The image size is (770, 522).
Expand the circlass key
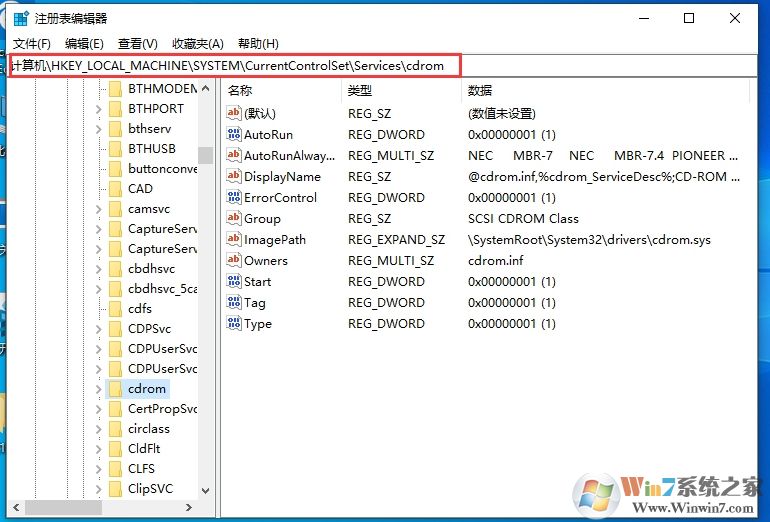[x=98, y=429]
